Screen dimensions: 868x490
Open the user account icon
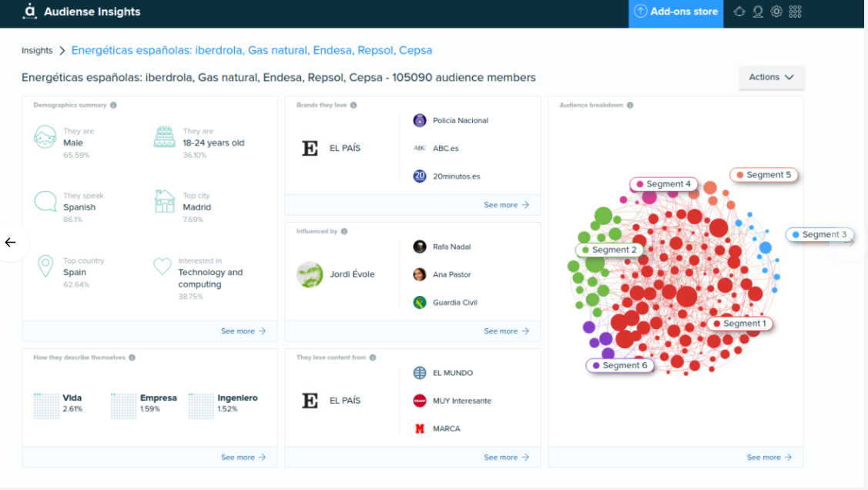coord(758,12)
